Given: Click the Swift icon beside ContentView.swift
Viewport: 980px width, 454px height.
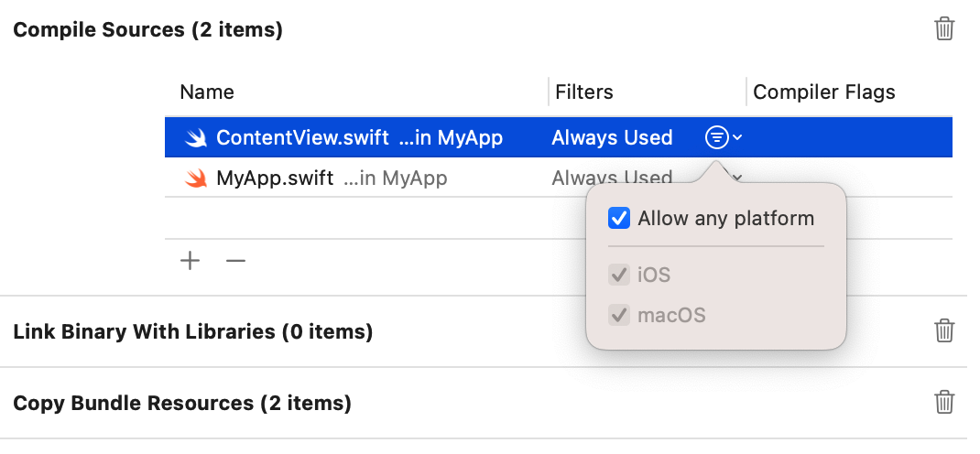Looking at the screenshot, I should pos(196,138).
